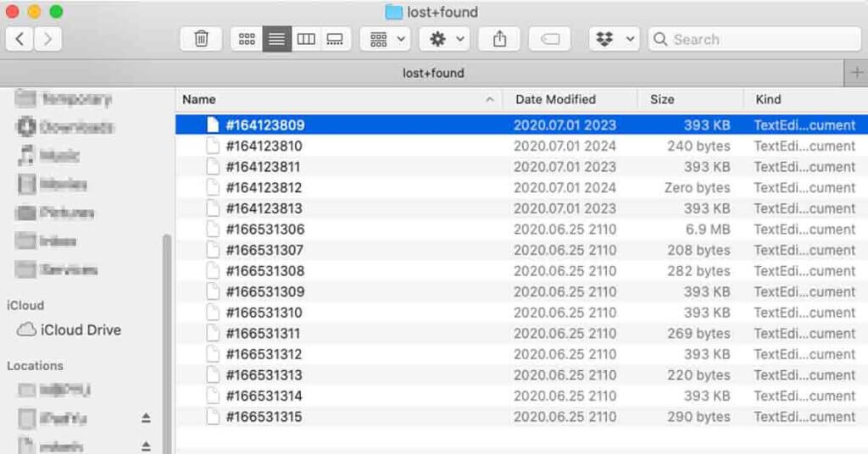Click the Trash delete icon in toolbar
Image resolution: width=868 pixels, height=454 pixels.
pyautogui.click(x=201, y=39)
